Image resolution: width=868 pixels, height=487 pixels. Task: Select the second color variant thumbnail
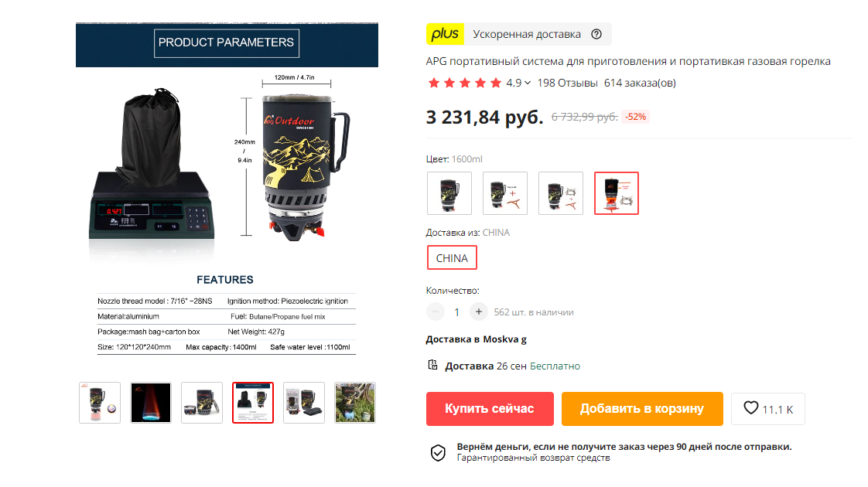pos(505,193)
